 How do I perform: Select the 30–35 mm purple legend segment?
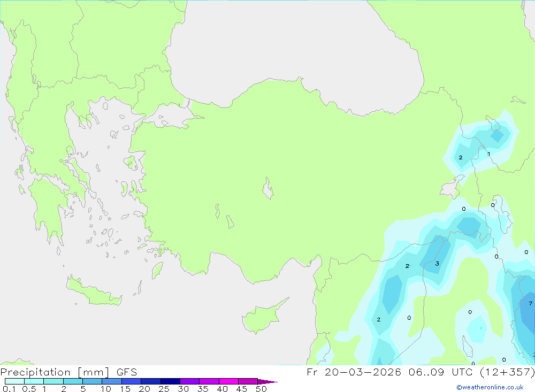point(190,381)
